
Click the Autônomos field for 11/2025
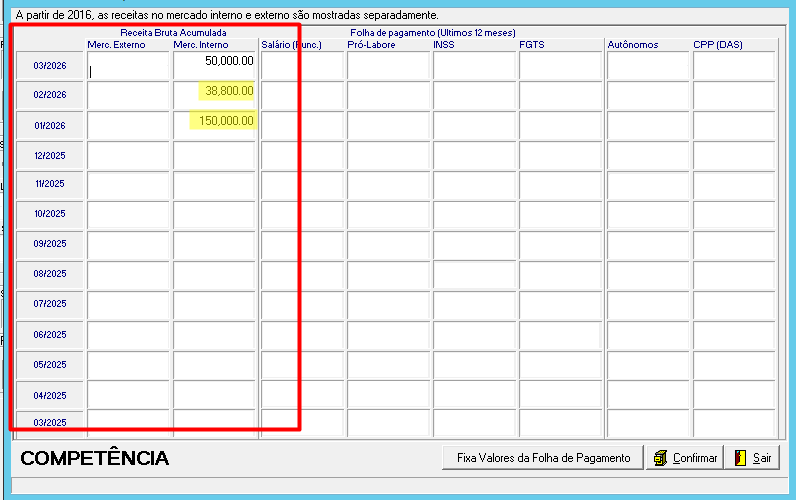tap(648, 185)
